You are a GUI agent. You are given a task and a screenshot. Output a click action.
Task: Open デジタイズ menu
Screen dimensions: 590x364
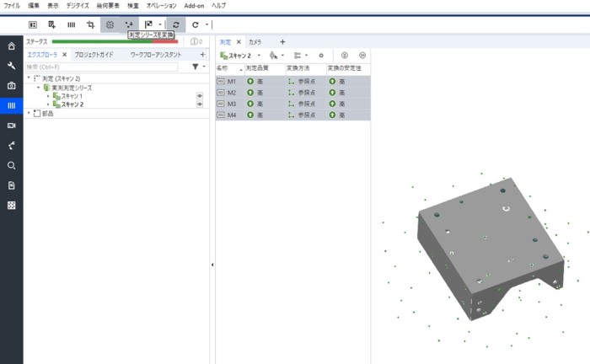click(78, 6)
